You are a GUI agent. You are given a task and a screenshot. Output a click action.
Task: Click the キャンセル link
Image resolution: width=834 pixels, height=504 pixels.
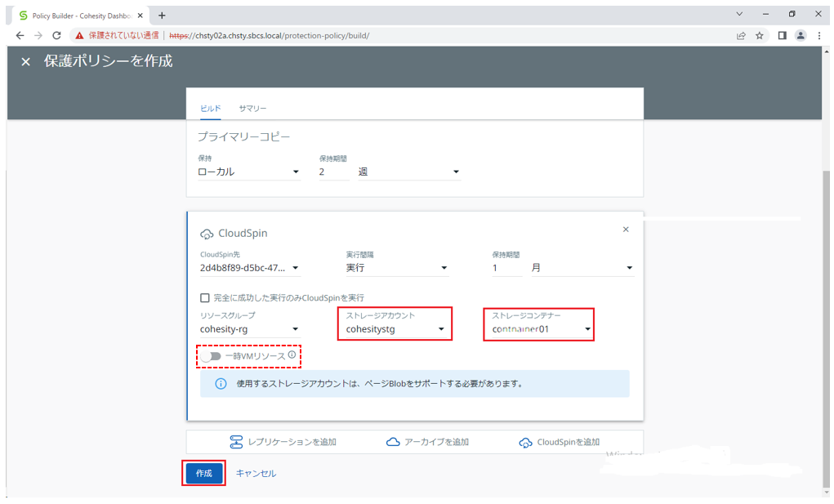pyautogui.click(x=256, y=473)
